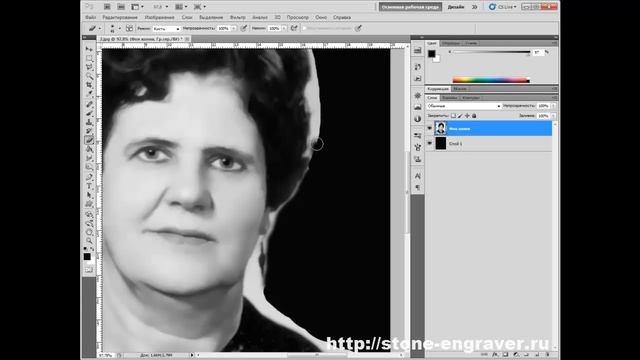Select the Horizontal Type tool

(89, 186)
